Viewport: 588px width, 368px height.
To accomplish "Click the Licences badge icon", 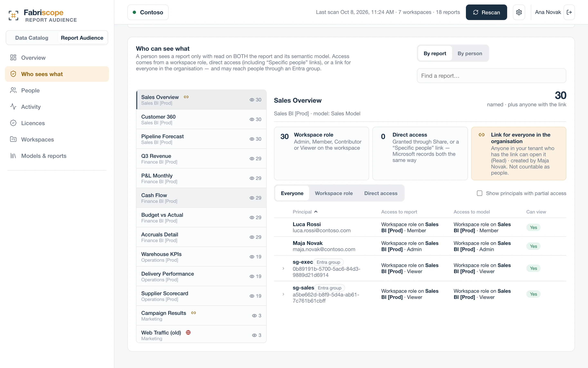I will pos(13,123).
